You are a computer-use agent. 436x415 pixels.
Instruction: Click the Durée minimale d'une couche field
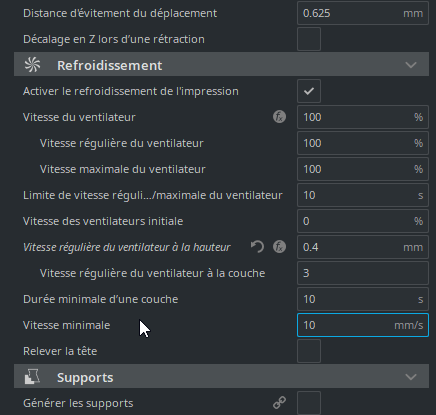point(363,299)
